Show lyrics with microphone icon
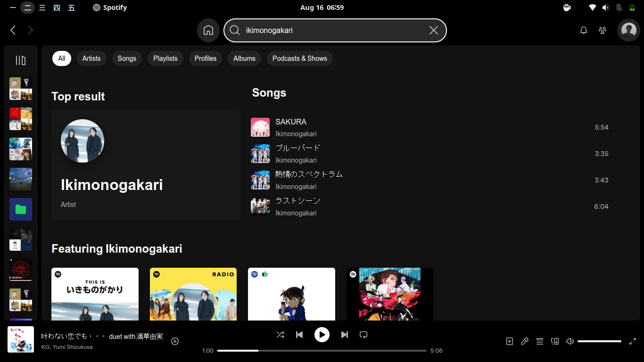 525,341
